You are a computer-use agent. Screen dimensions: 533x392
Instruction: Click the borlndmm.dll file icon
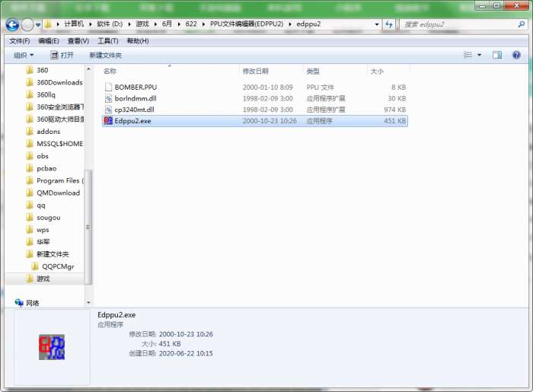click(x=108, y=98)
